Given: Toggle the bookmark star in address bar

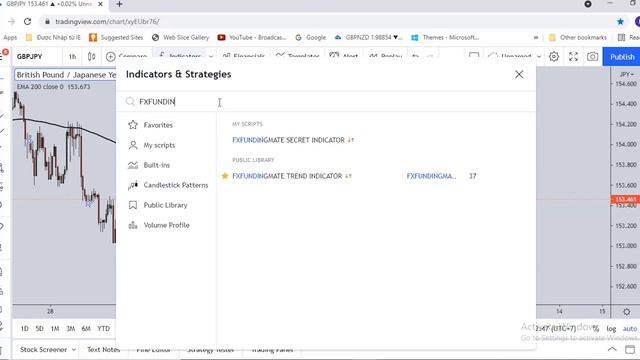Looking at the screenshot, I should click(620, 21).
